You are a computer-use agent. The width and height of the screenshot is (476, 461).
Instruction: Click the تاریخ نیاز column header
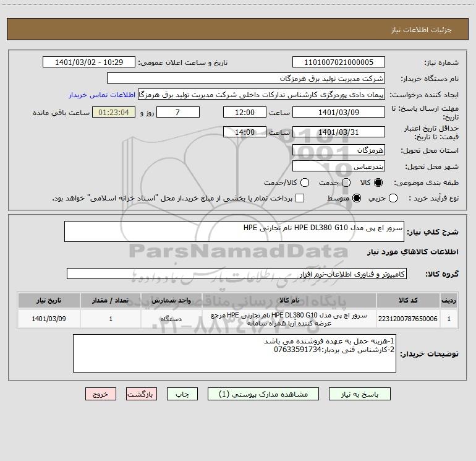click(x=49, y=300)
